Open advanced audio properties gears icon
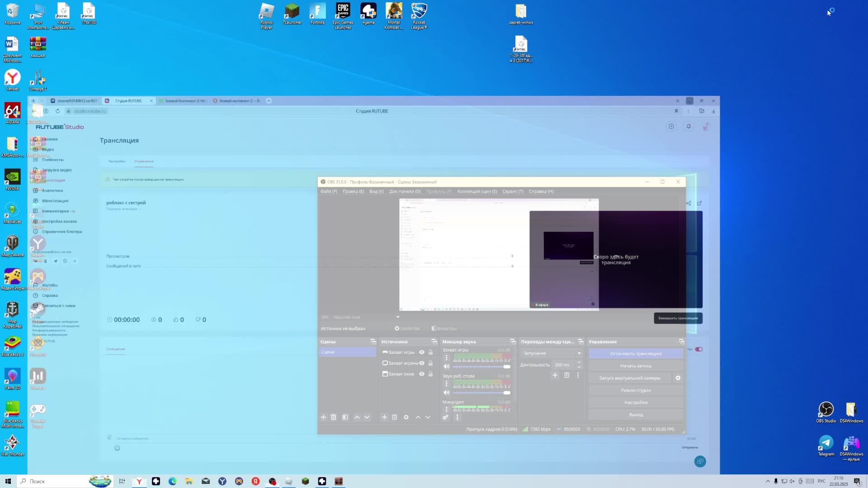 pos(446,417)
